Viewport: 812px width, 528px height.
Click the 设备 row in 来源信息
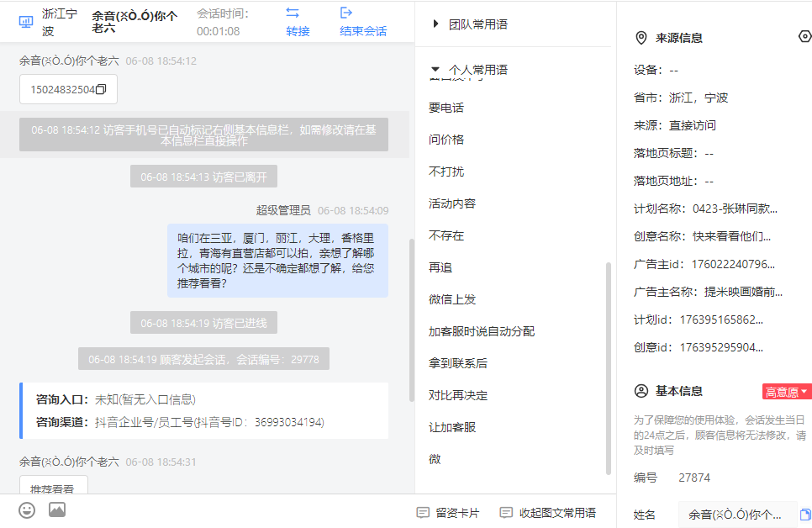(x=656, y=70)
